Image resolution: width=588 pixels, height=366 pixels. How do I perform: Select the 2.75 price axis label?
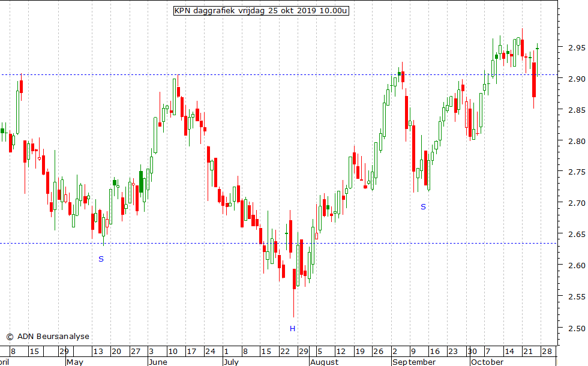click(577, 172)
